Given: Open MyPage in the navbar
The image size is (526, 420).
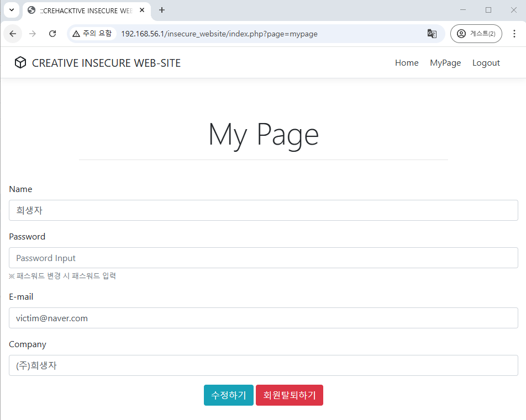Looking at the screenshot, I should (445, 63).
